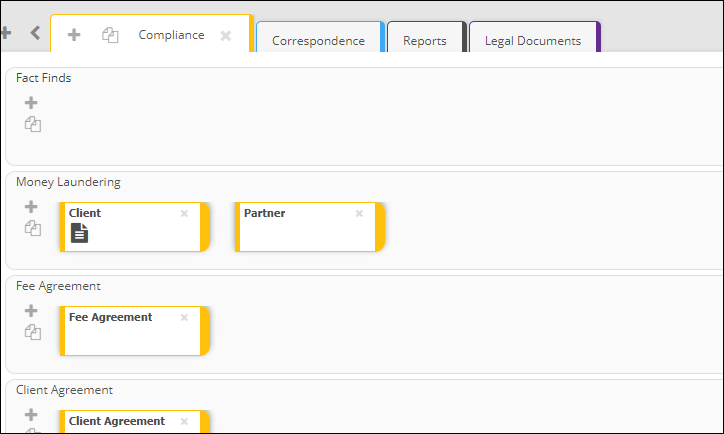Viewport: 724px width, 434px height.
Task: Click copy icon in Compliance tab header
Action: tap(110, 35)
